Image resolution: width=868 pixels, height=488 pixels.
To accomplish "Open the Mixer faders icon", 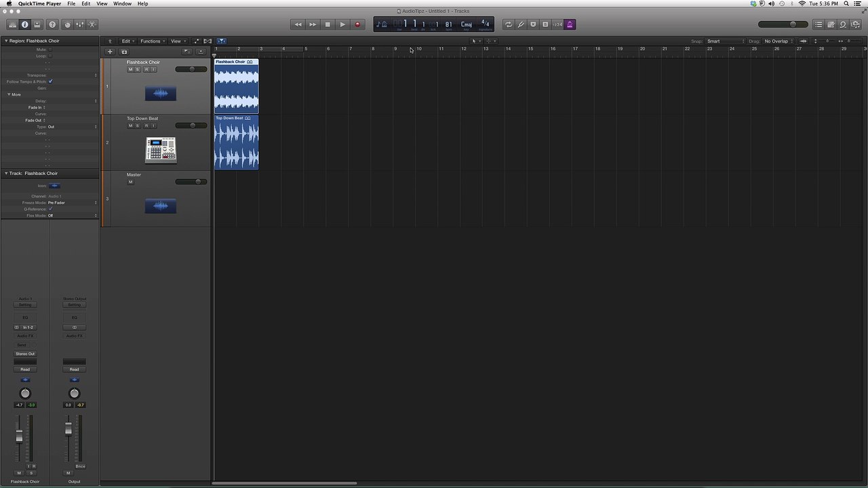I will click(79, 24).
